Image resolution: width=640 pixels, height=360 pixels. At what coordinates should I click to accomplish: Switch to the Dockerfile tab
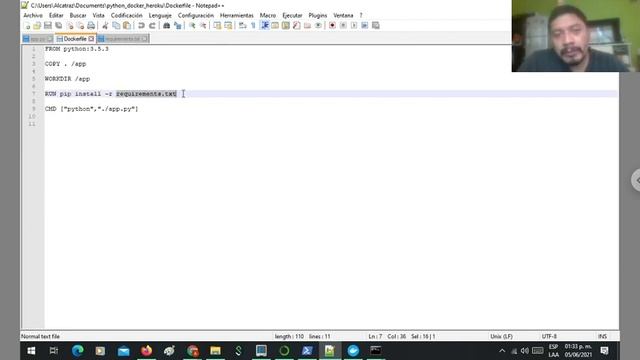pos(75,39)
